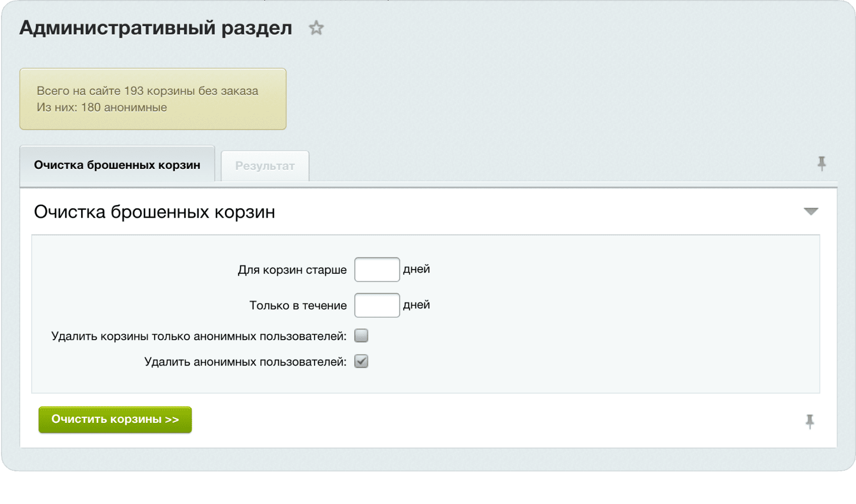Enable 'Удалить корзины только анонимных пользователей'

[x=361, y=335]
